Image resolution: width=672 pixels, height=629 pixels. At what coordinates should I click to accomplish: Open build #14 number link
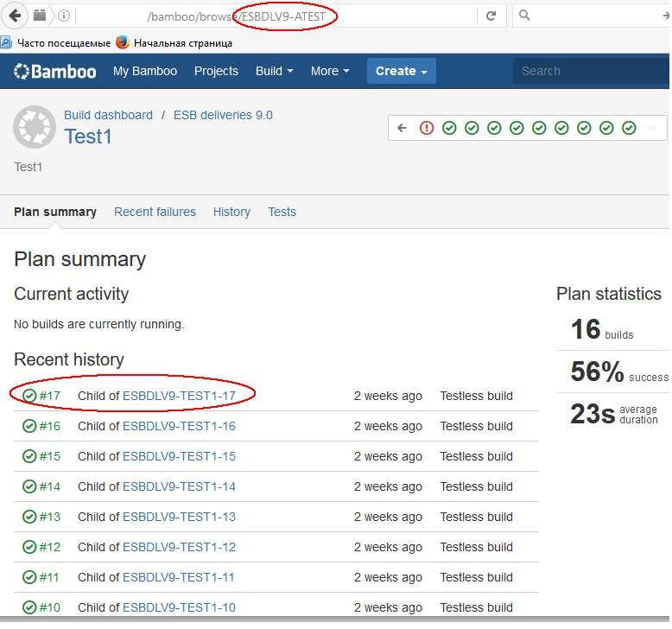click(50, 486)
